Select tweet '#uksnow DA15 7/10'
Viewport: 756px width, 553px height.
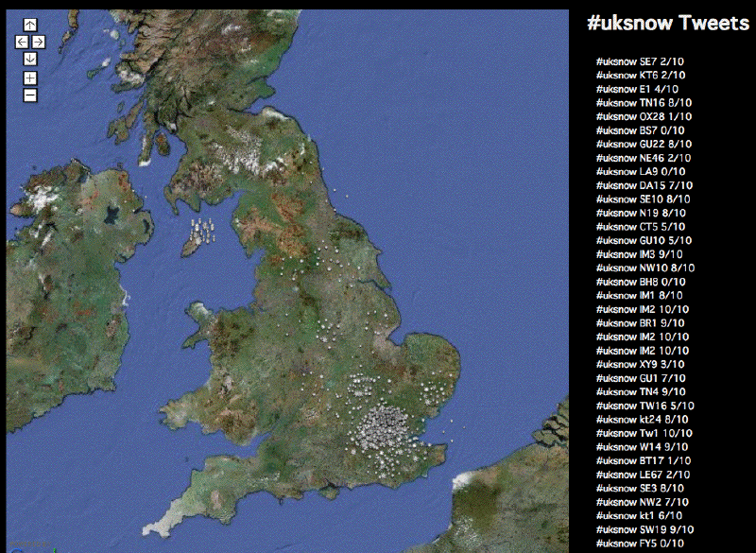click(644, 185)
